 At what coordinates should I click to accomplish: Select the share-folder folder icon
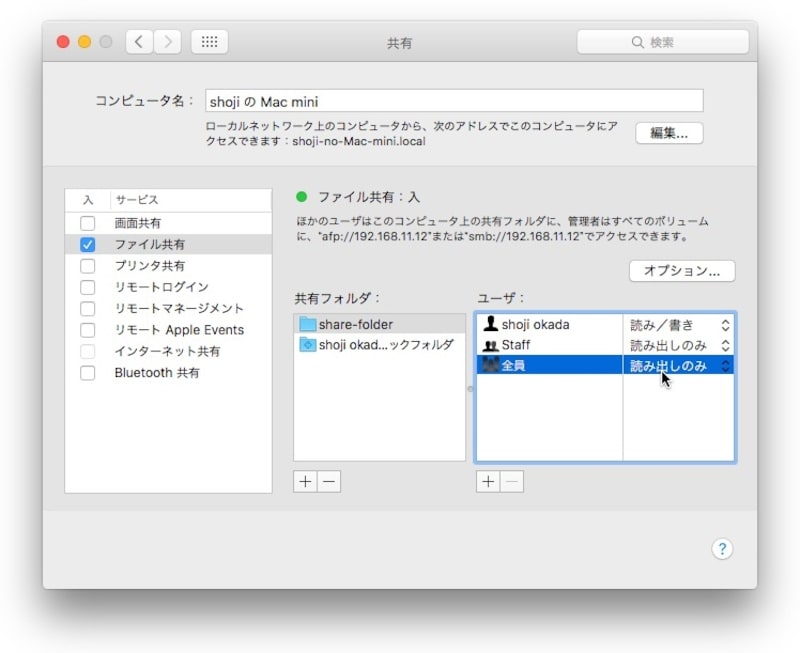click(x=307, y=324)
